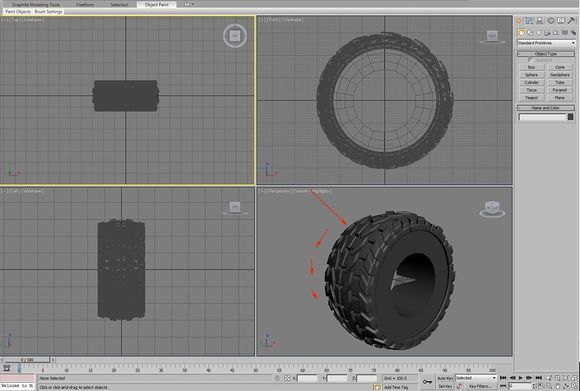Screen dimensions: 580x391
Task: Play the animation
Action: tap(521, 378)
